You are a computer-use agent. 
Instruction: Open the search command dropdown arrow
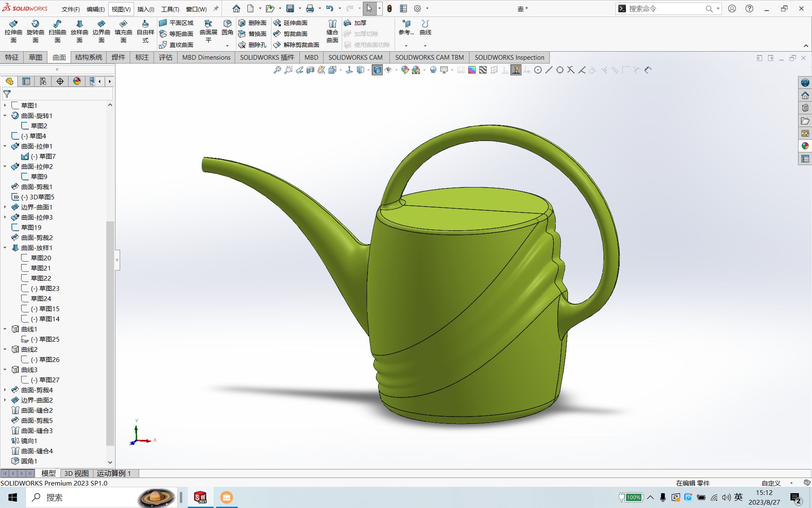[x=718, y=8]
